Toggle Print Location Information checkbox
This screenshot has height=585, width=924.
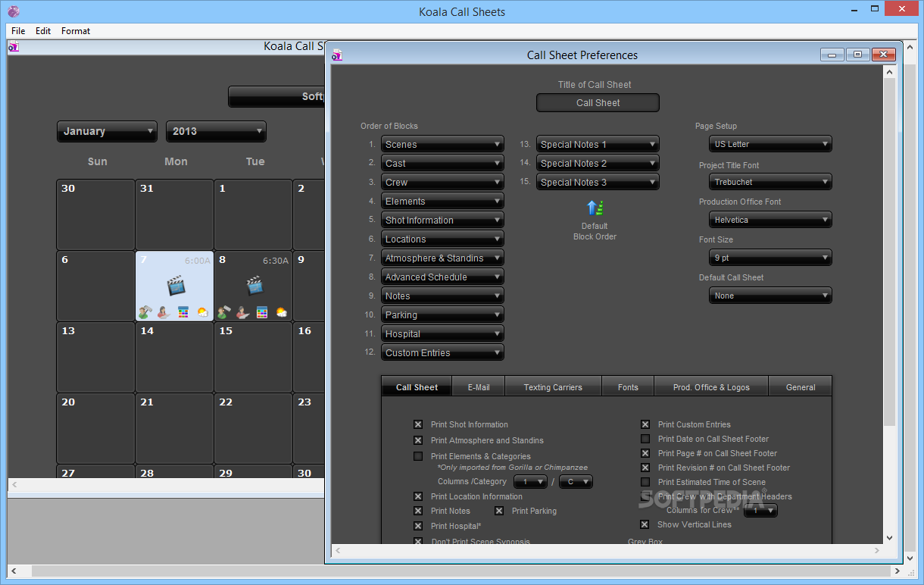[418, 496]
